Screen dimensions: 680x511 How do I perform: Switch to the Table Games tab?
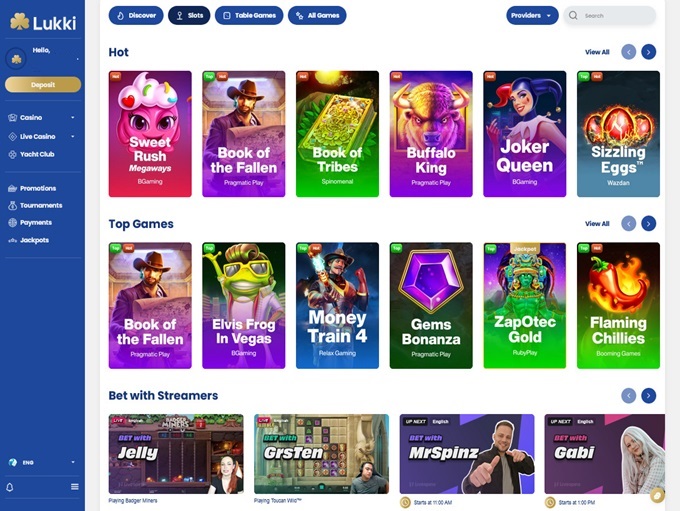pos(249,16)
